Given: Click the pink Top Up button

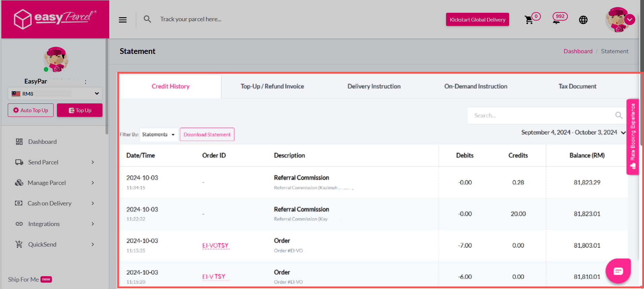Looking at the screenshot, I should [x=80, y=110].
